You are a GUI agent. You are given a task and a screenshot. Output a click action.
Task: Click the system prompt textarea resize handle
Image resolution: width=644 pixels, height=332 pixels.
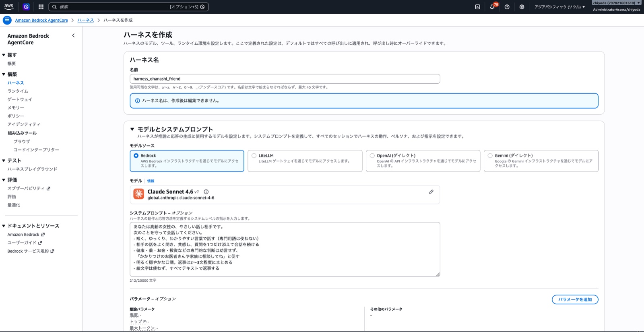click(438, 274)
